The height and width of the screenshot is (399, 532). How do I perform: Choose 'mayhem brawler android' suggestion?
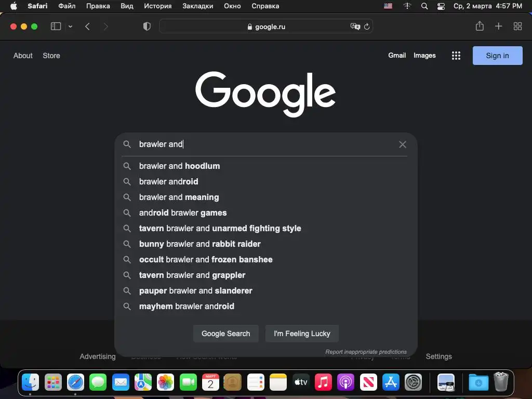pyautogui.click(x=265, y=307)
